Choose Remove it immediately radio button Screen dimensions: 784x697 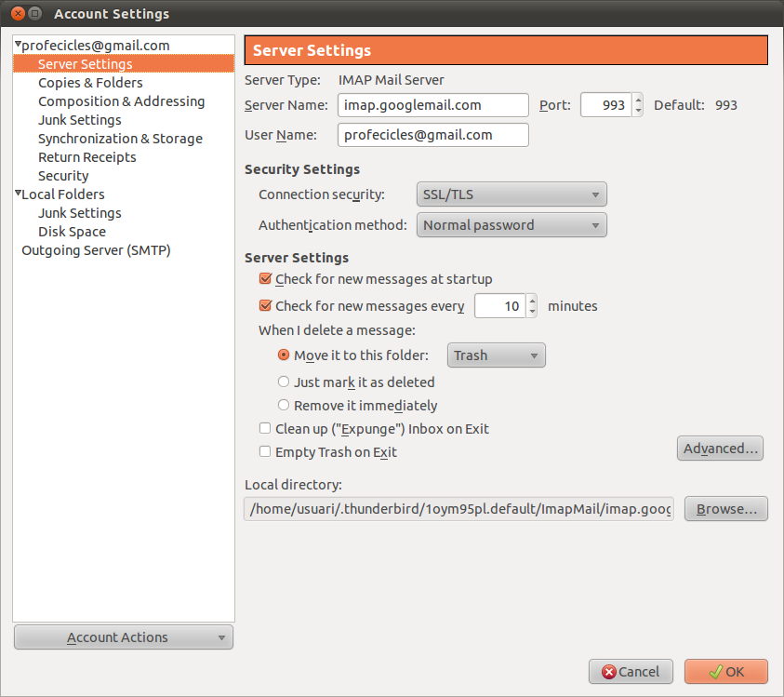(285, 406)
